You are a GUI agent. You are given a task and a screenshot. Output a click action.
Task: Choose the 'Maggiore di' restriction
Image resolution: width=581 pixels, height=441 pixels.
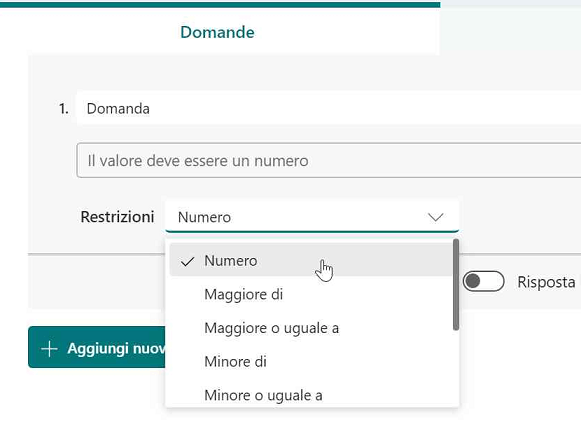[311, 295]
